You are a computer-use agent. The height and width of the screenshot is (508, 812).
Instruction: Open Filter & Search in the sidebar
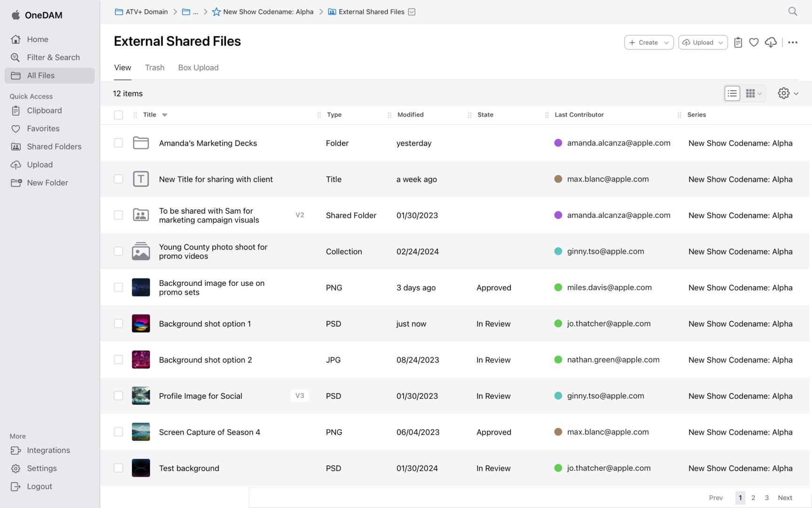coord(53,57)
